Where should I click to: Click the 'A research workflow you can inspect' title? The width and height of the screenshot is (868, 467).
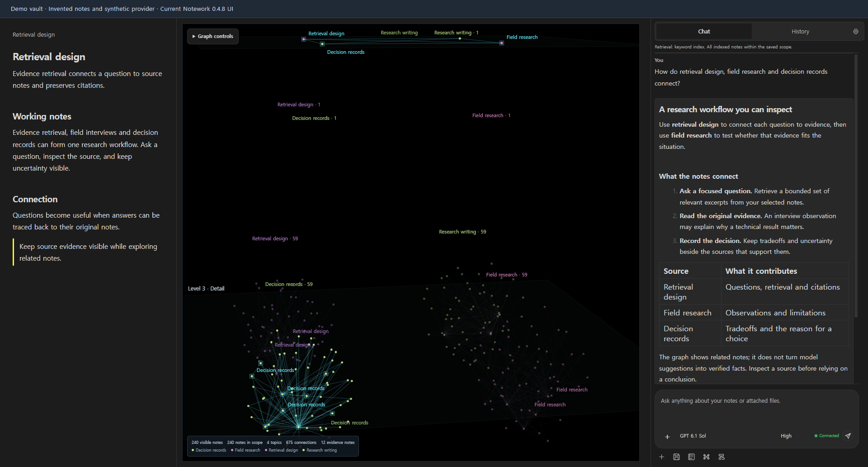(725, 110)
